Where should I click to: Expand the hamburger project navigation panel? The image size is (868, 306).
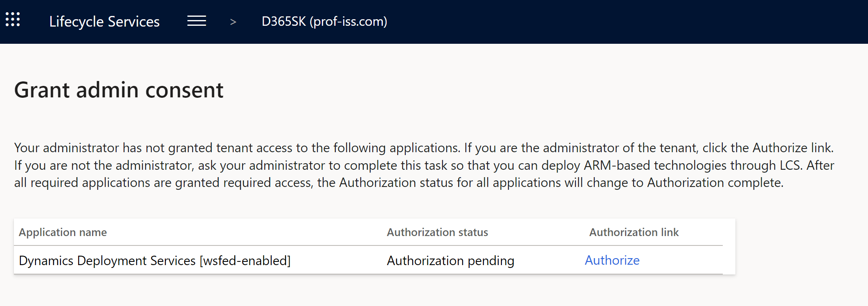pyautogui.click(x=196, y=21)
